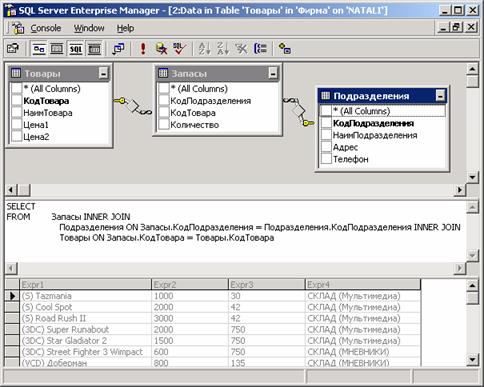Click the Sort Descending Z-A icon
Image resolution: width=484 pixels, height=387 pixels.
point(223,49)
